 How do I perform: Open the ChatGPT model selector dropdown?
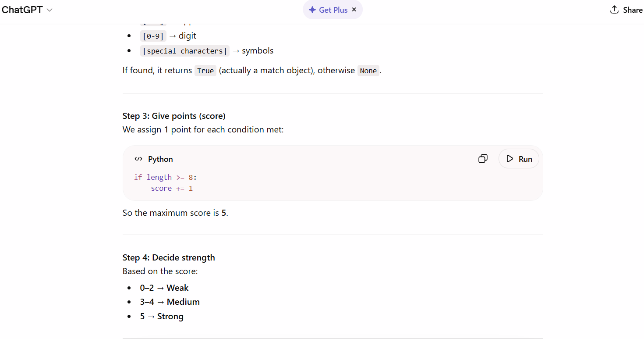[27, 10]
